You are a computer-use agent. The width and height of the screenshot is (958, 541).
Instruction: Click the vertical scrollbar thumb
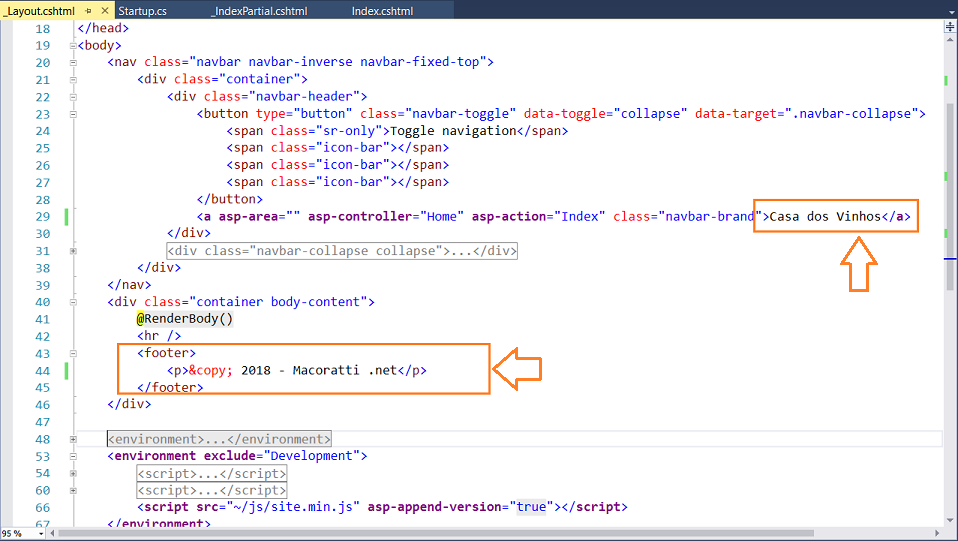[x=950, y=196]
